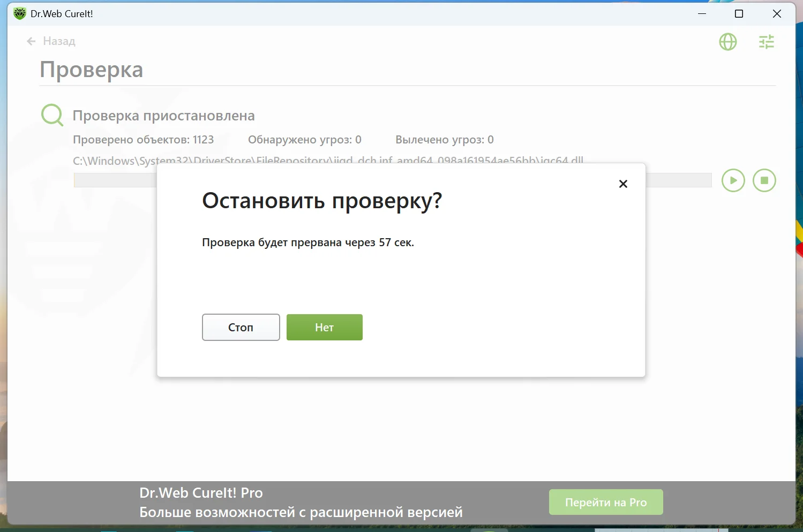
Task: Click the Проверено объектов counter
Action: 143,140
